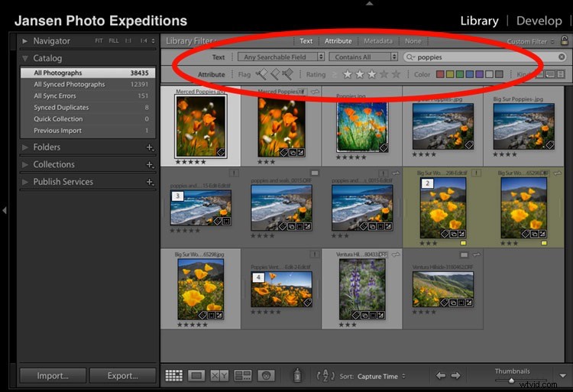Toggle A-Z sort direction

[325, 375]
